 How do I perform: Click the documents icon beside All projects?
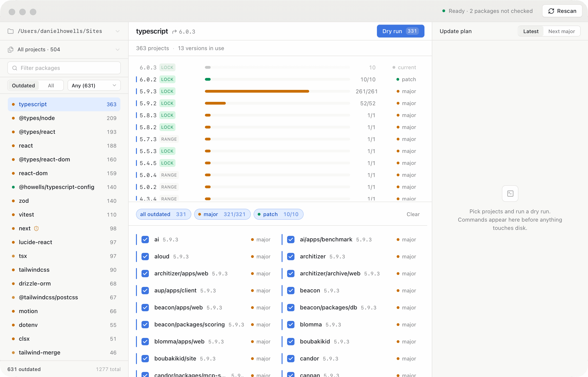click(11, 49)
